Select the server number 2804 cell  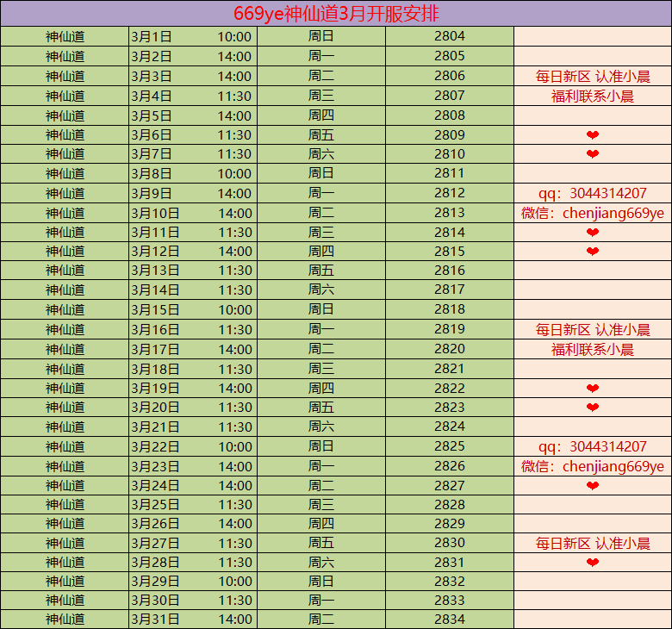point(450,36)
